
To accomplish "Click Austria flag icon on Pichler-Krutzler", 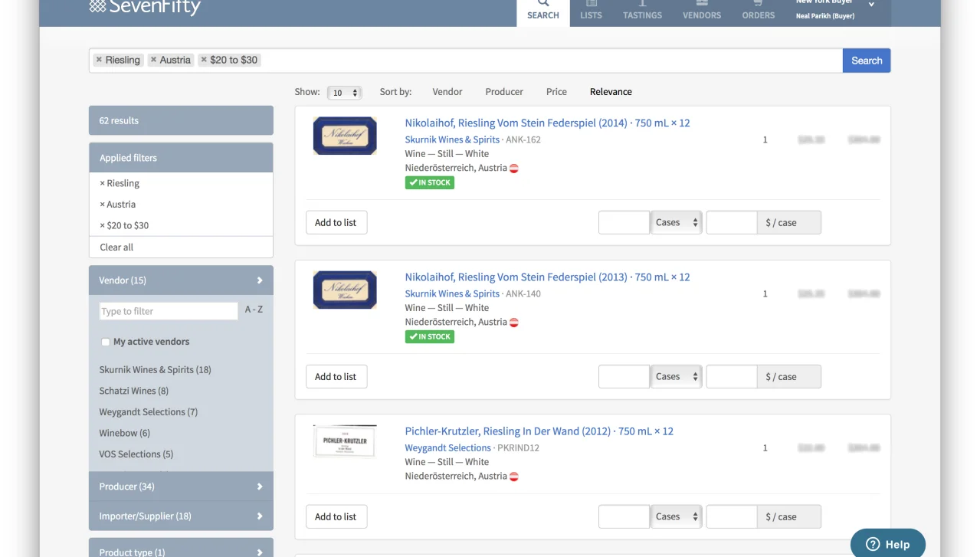I will point(514,477).
